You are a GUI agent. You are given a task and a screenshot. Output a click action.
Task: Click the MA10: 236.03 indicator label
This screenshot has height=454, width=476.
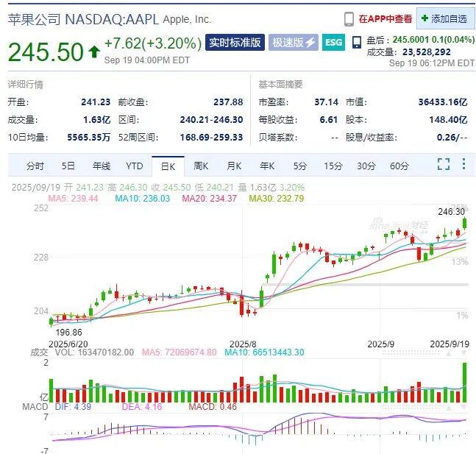pos(143,199)
